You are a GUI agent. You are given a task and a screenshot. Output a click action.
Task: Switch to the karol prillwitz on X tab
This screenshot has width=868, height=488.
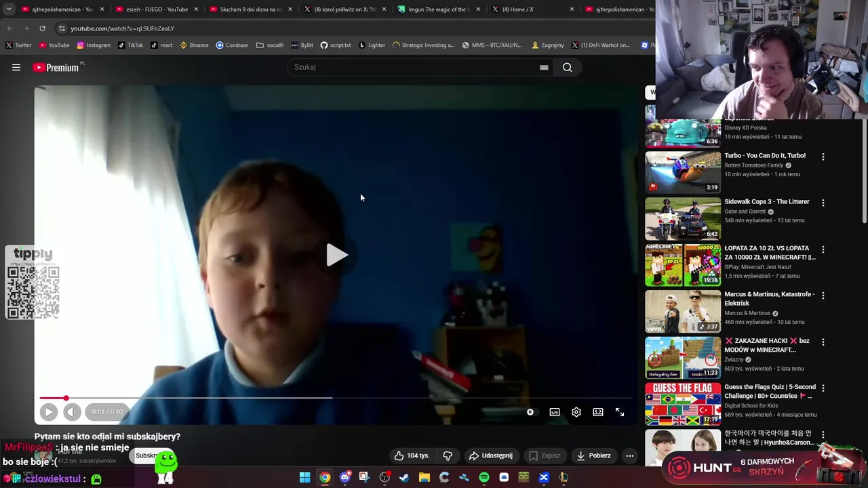pyautogui.click(x=345, y=9)
